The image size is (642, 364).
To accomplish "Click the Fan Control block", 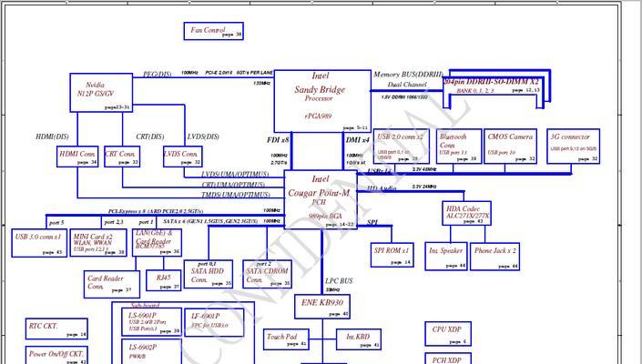I will tap(214, 31).
